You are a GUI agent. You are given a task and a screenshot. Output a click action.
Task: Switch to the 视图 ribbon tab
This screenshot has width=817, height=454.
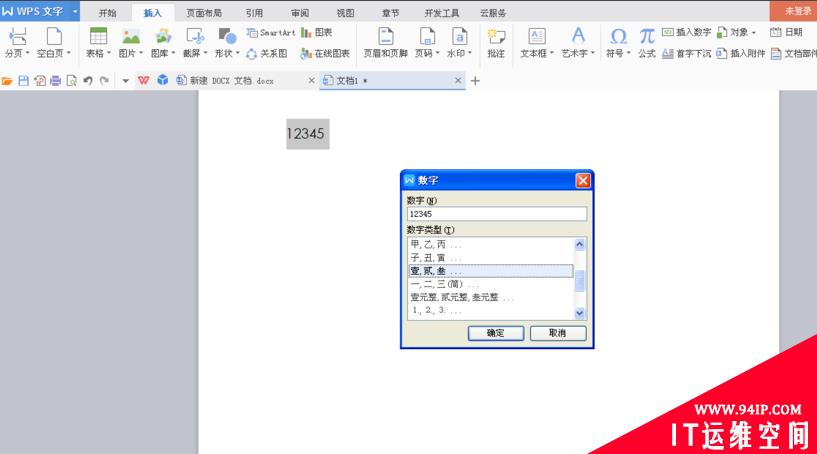345,13
